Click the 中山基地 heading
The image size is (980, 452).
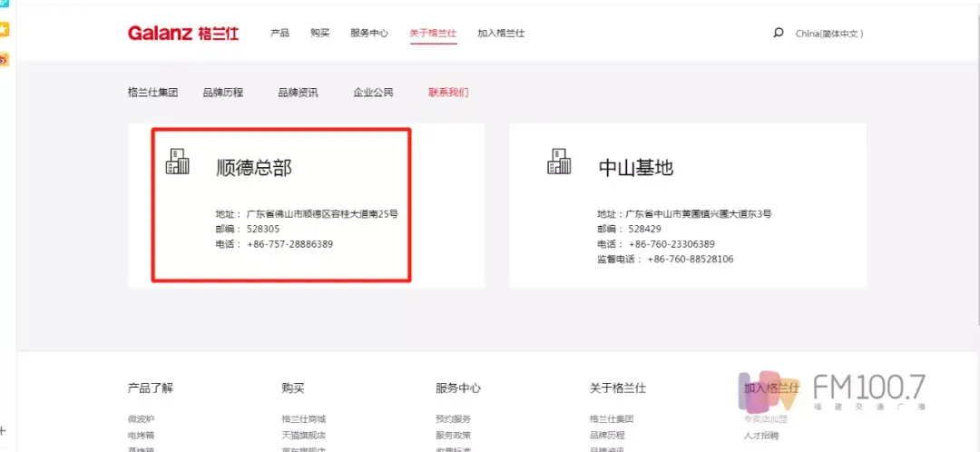(636, 168)
